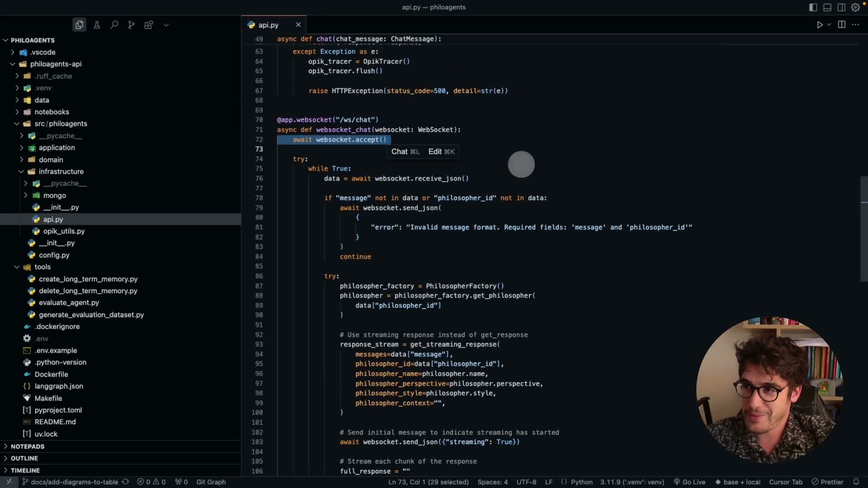Open the Explorer view icon
This screenshot has width=868, height=488.
click(80, 25)
